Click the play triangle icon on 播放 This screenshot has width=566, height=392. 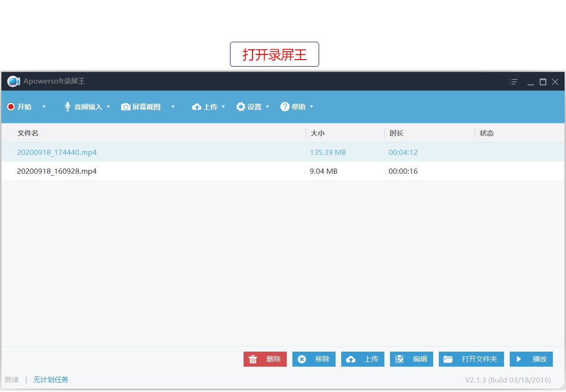[519, 359]
